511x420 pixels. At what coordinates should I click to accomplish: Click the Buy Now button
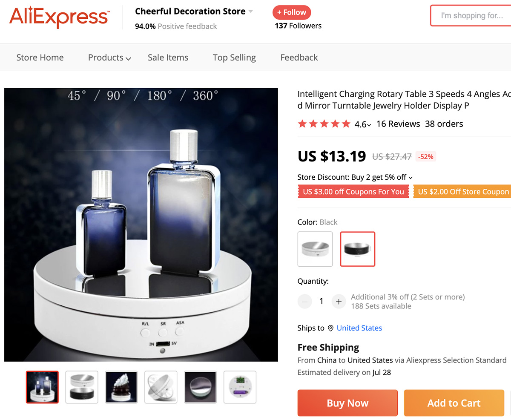pos(347,403)
